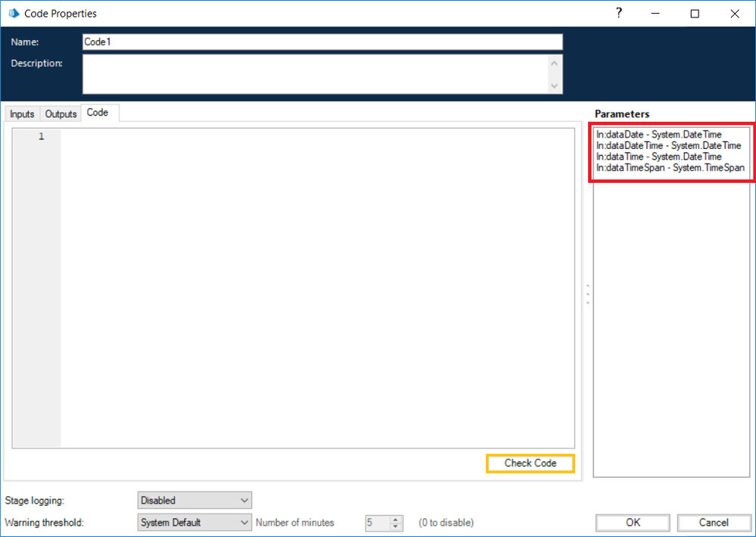
Task: Open the Warning threshold dropdown
Action: [194, 523]
